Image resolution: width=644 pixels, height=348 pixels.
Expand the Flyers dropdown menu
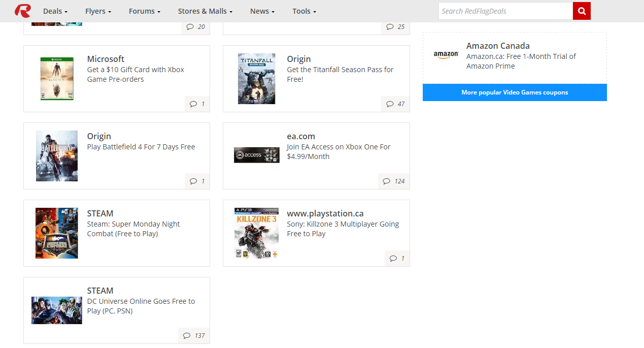98,11
